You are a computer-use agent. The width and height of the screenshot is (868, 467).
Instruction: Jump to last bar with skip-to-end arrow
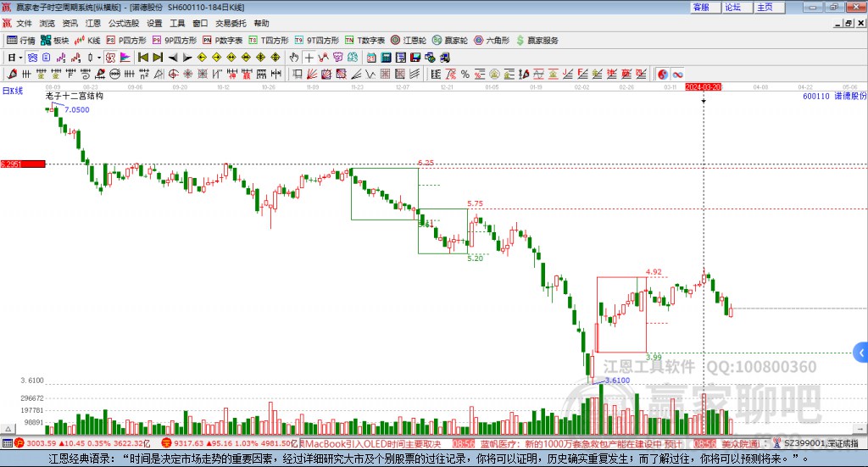158,58
